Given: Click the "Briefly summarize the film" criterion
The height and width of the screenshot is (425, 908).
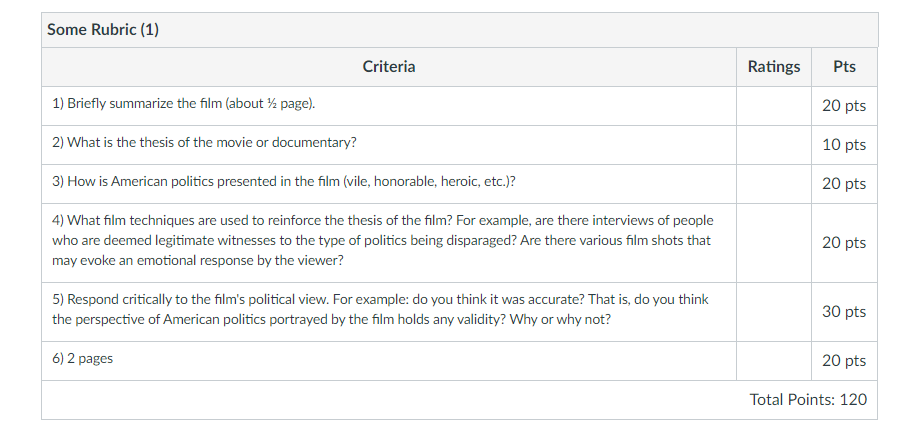Looking at the screenshot, I should (x=185, y=104).
